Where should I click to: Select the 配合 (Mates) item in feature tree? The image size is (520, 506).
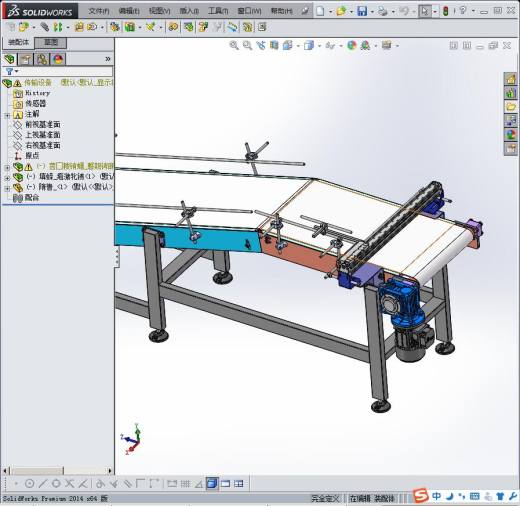[32, 198]
